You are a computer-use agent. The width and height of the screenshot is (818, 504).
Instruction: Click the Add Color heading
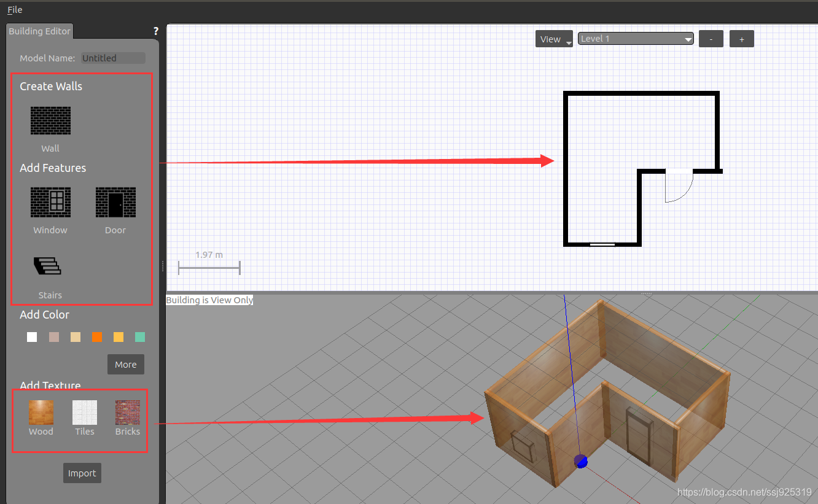click(x=44, y=315)
